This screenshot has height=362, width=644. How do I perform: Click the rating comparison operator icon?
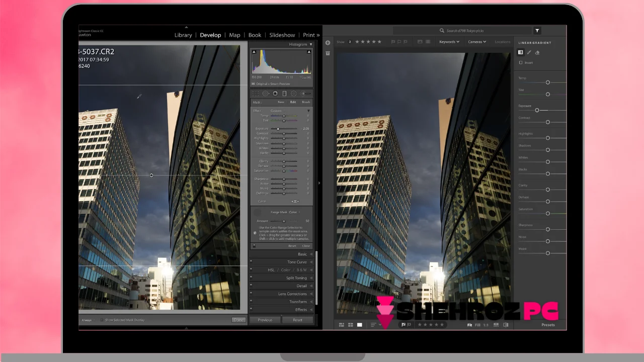350,42
